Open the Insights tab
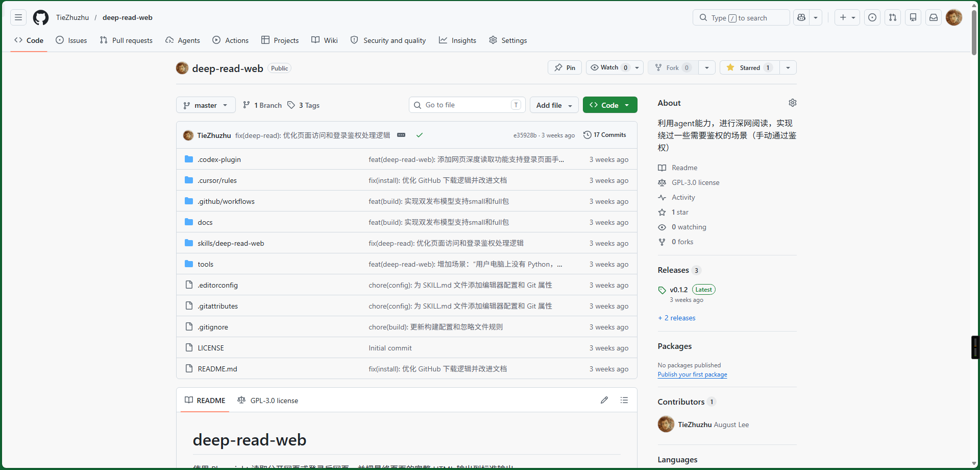Image resolution: width=980 pixels, height=470 pixels. [458, 40]
